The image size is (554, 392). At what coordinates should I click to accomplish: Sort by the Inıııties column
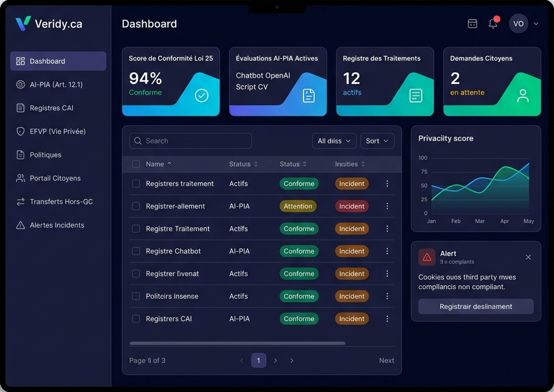click(x=350, y=164)
